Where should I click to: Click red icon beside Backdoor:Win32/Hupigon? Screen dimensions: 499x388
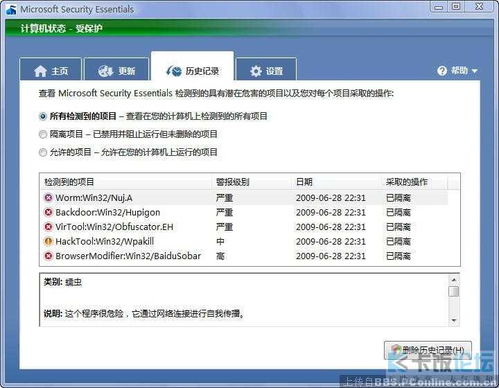coord(48,212)
